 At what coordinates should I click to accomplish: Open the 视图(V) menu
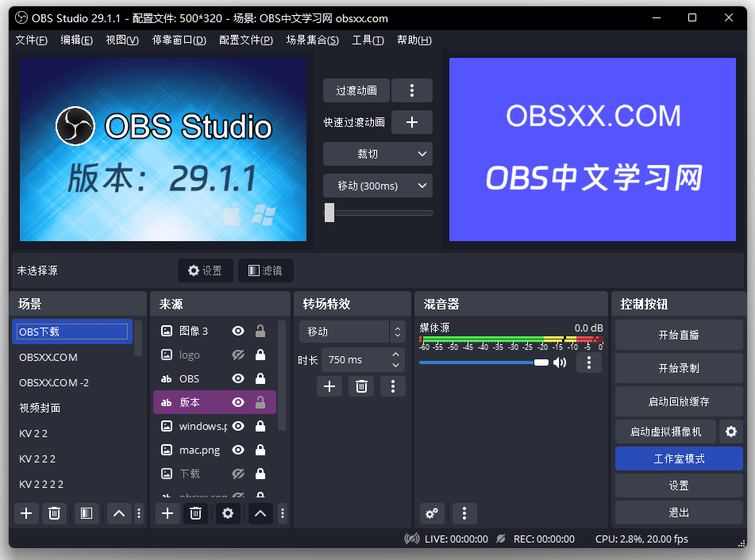tap(122, 40)
